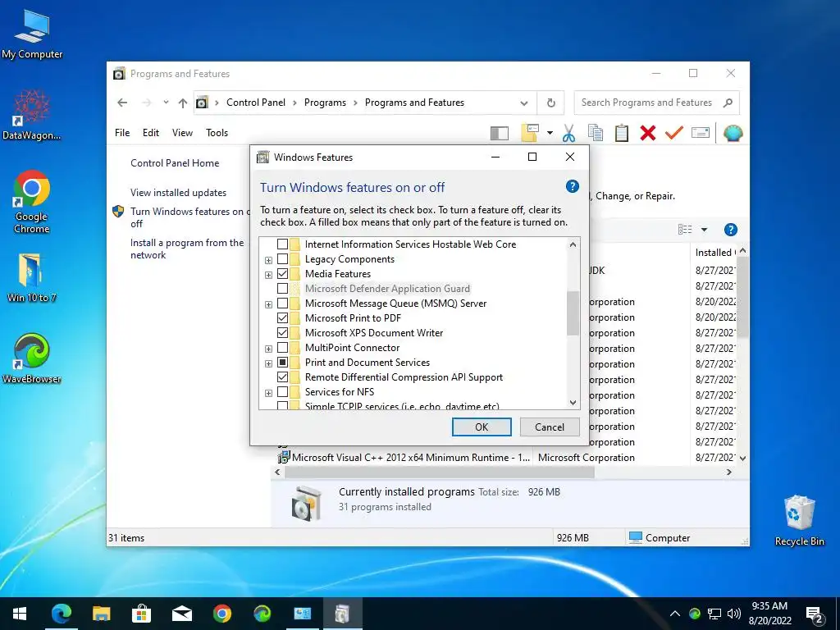Image resolution: width=840 pixels, height=630 pixels.
Task: Dismiss dialog with Cancel button
Action: coord(550,427)
